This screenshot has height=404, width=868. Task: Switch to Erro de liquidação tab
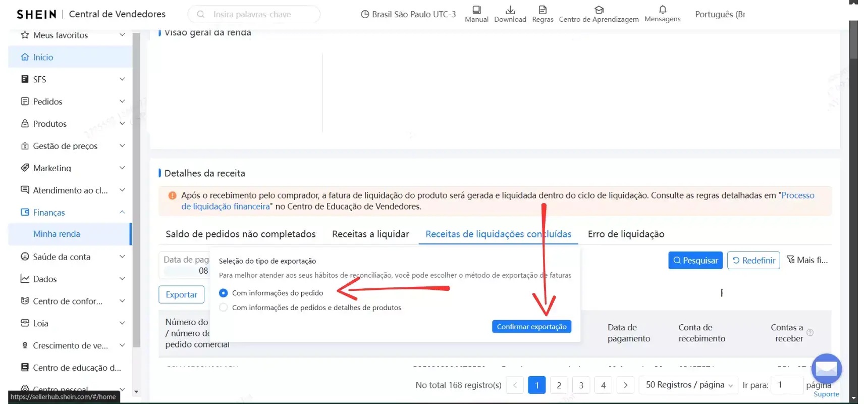coord(626,234)
